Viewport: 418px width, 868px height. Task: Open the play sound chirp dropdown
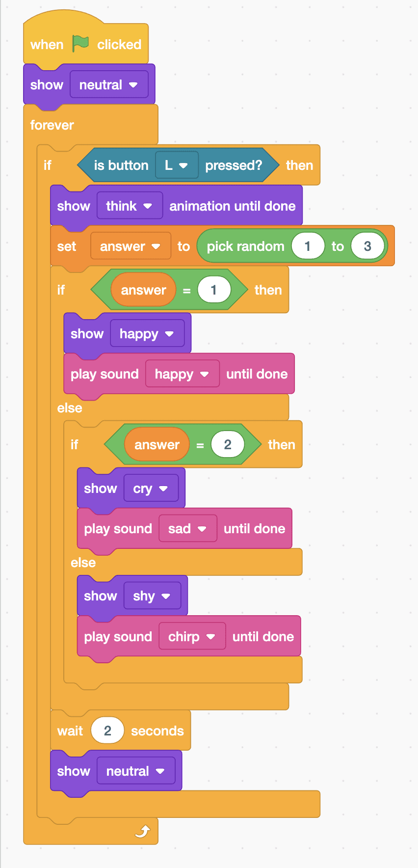click(192, 636)
